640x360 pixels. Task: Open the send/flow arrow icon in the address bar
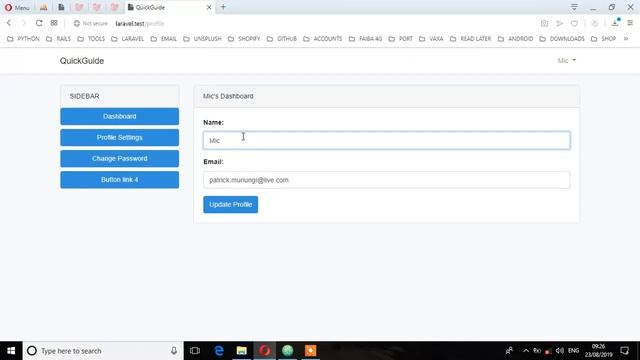(559, 24)
